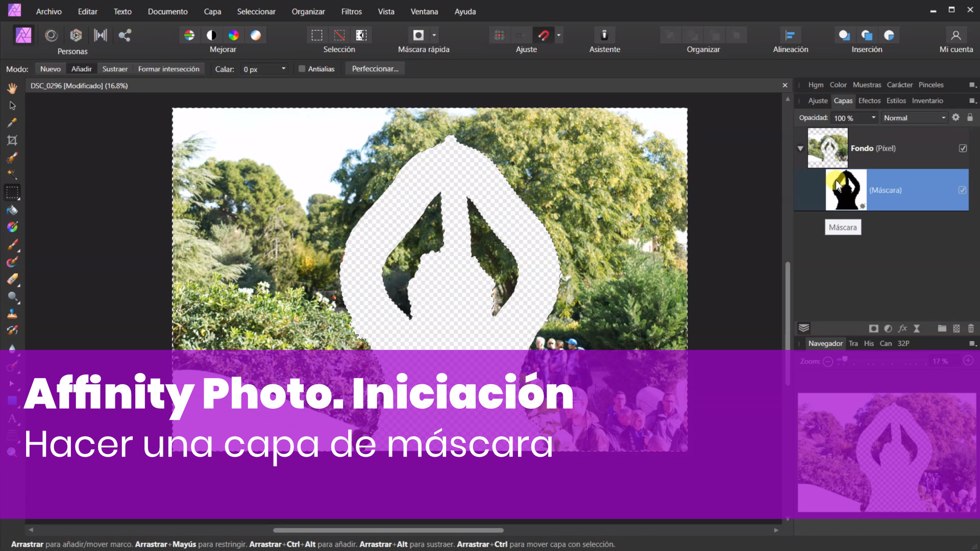Switch to the Tone Mapping Persona icon
Image resolution: width=980 pixels, height=551 pixels.
coord(101,35)
